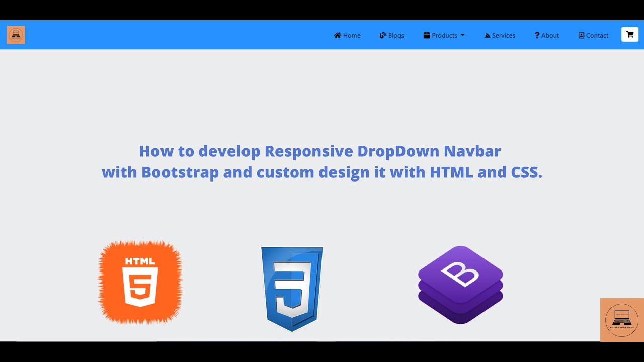The width and height of the screenshot is (644, 362).
Task: Open the Home nav link
Action: tap(347, 35)
